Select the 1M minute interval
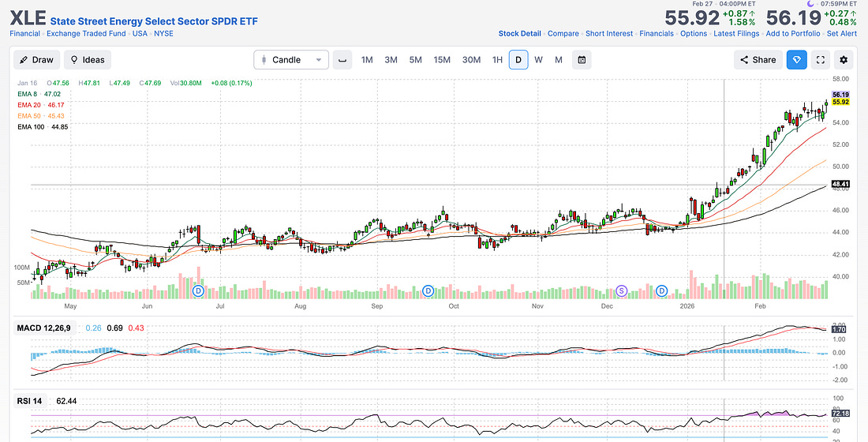 [x=367, y=60]
